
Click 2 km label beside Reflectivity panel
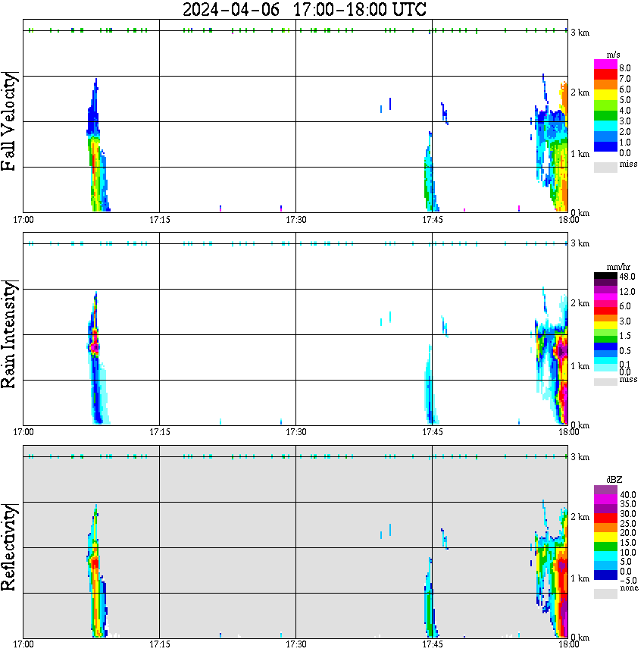pos(580,517)
